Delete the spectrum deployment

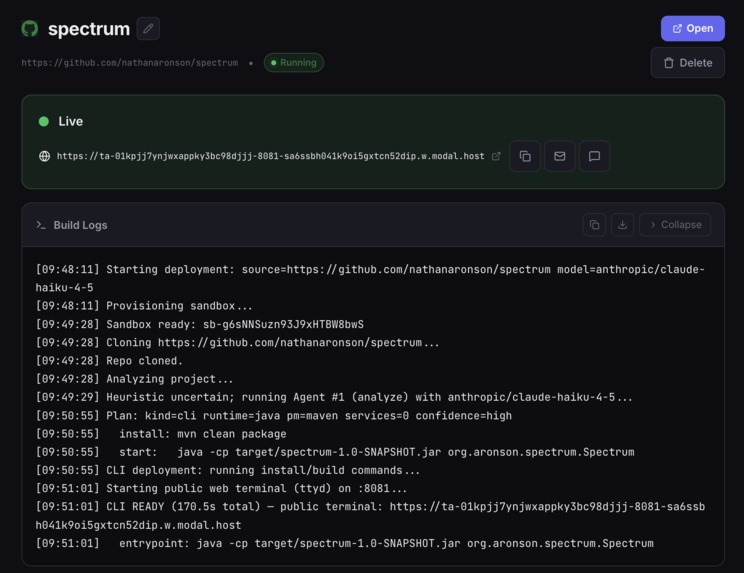tap(688, 63)
